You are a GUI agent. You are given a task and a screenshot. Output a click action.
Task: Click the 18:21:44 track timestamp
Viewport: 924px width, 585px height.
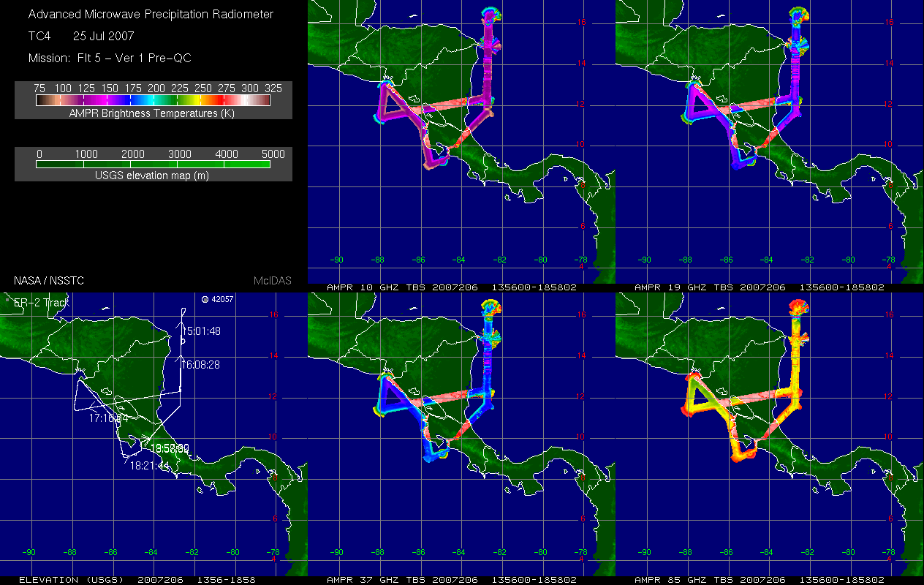pos(150,464)
